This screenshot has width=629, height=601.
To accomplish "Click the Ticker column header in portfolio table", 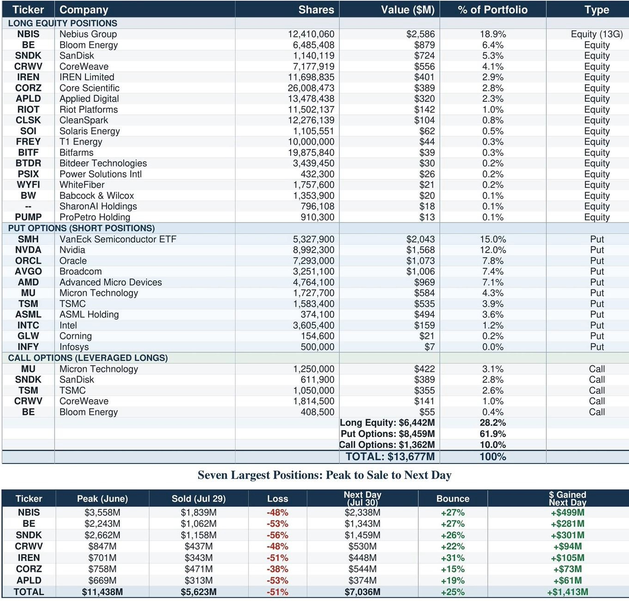I will click(x=28, y=10).
